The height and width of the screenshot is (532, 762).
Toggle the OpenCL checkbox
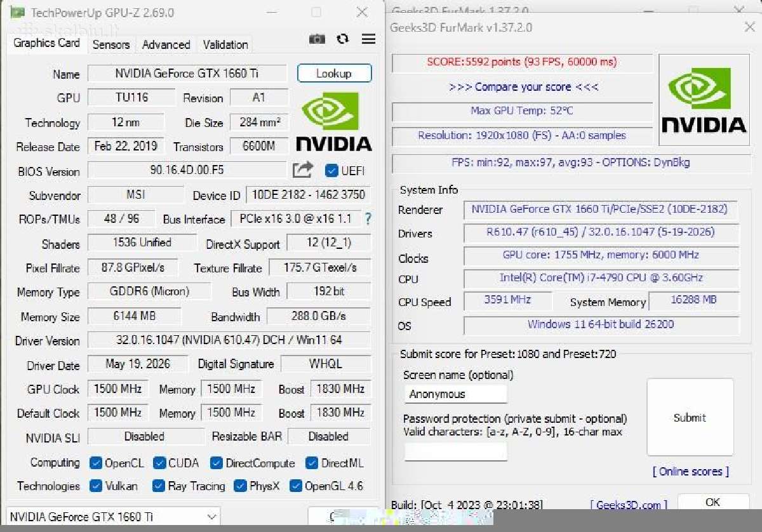96,463
